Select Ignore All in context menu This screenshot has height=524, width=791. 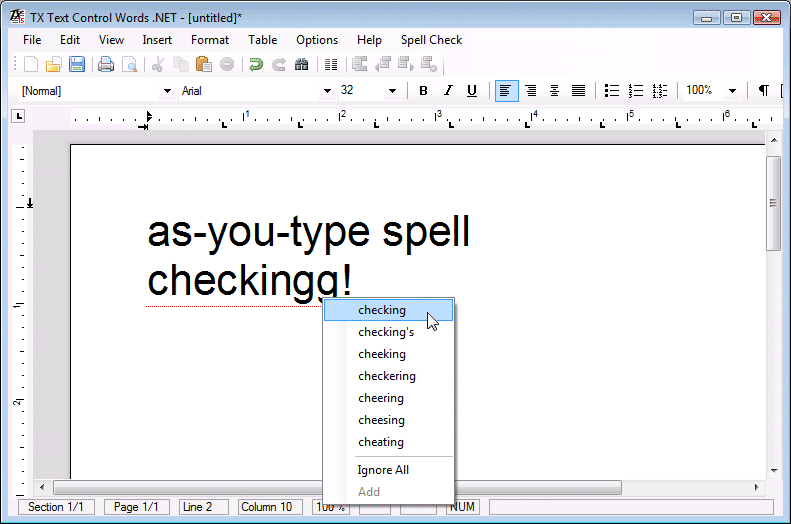388,470
